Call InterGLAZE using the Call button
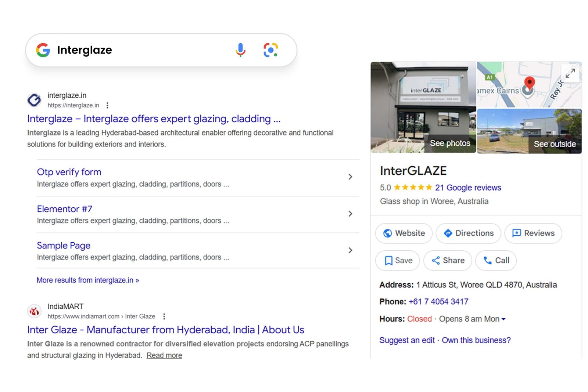This screenshot has width=588, height=392. pos(496,261)
